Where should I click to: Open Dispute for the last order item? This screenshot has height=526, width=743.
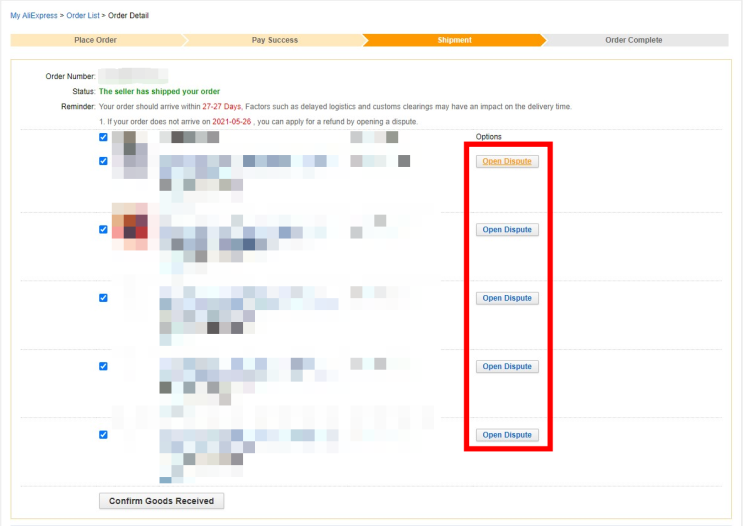pos(507,435)
